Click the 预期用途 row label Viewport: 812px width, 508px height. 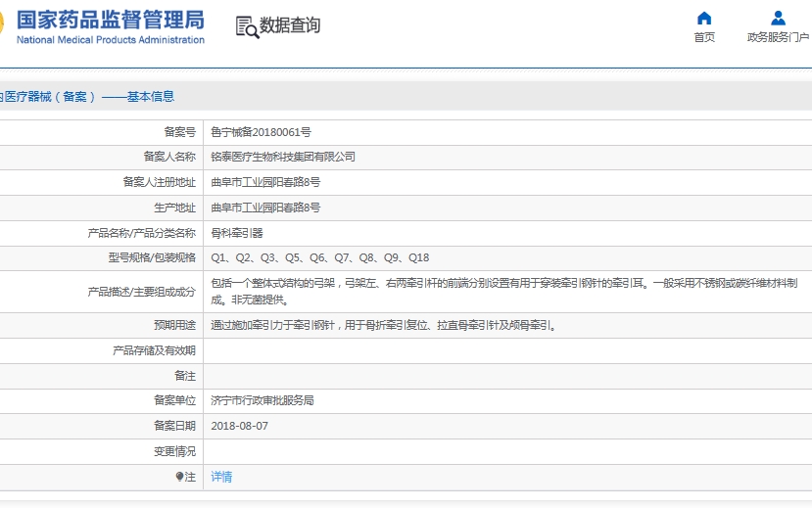click(x=175, y=325)
